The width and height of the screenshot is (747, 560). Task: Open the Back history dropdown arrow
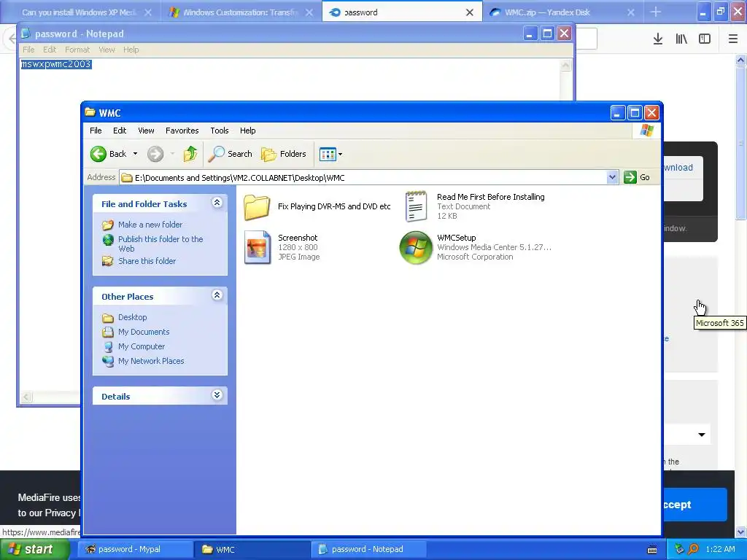(x=135, y=154)
